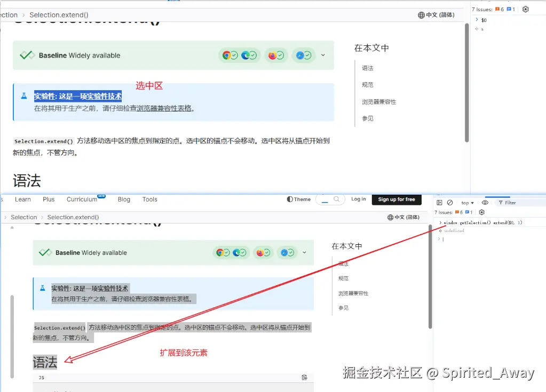Click the globe icon beside 中文 in upper page
The width and height of the screenshot is (546, 392).
click(421, 15)
